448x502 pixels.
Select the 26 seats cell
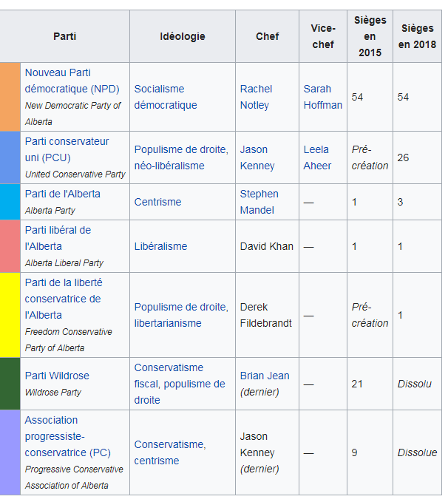pos(417,157)
